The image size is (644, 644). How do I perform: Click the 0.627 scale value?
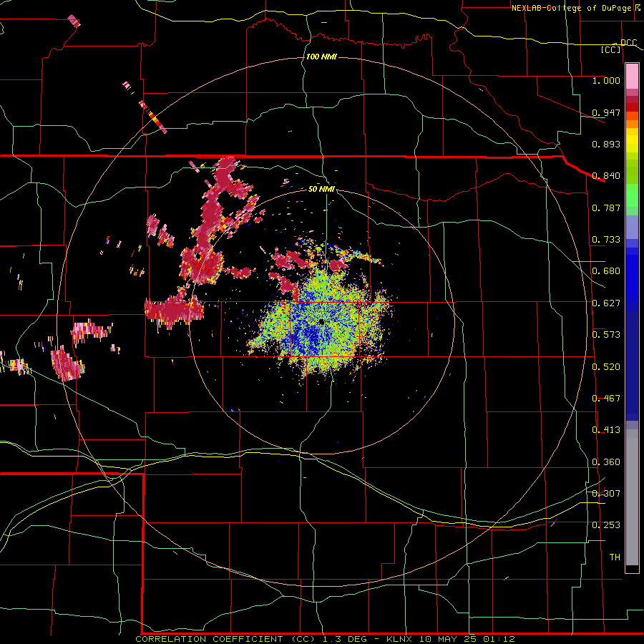(x=606, y=303)
